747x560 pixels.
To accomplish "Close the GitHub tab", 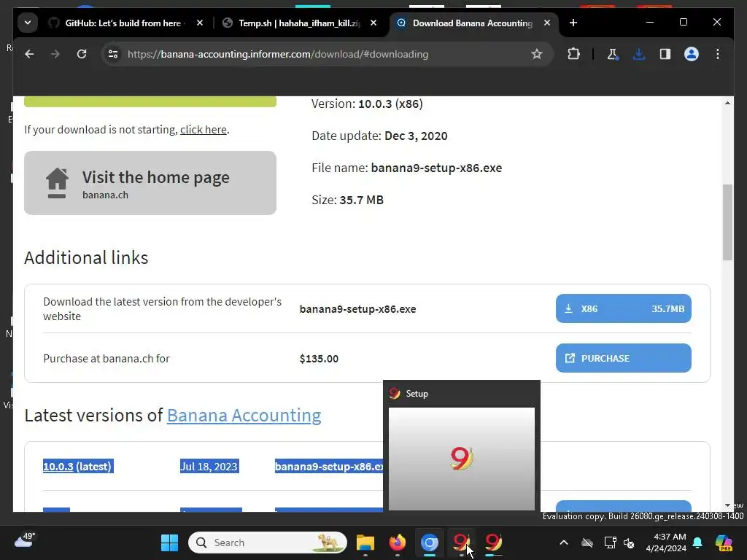I will (x=200, y=23).
